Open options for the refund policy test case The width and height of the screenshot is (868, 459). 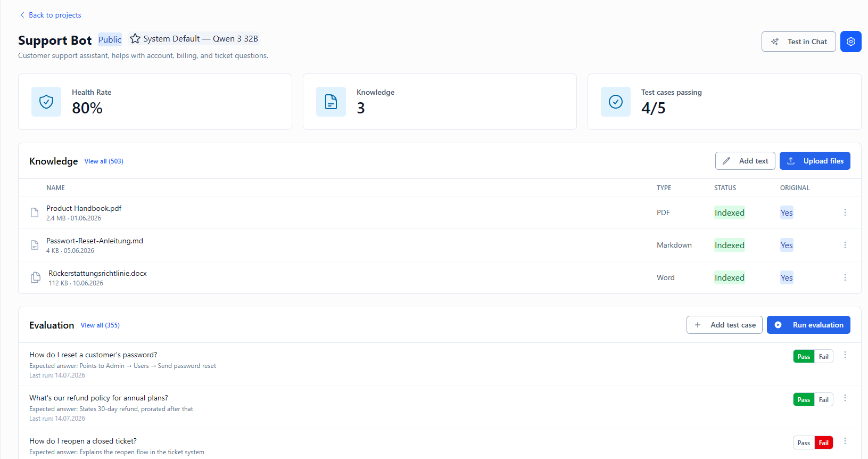click(x=845, y=398)
